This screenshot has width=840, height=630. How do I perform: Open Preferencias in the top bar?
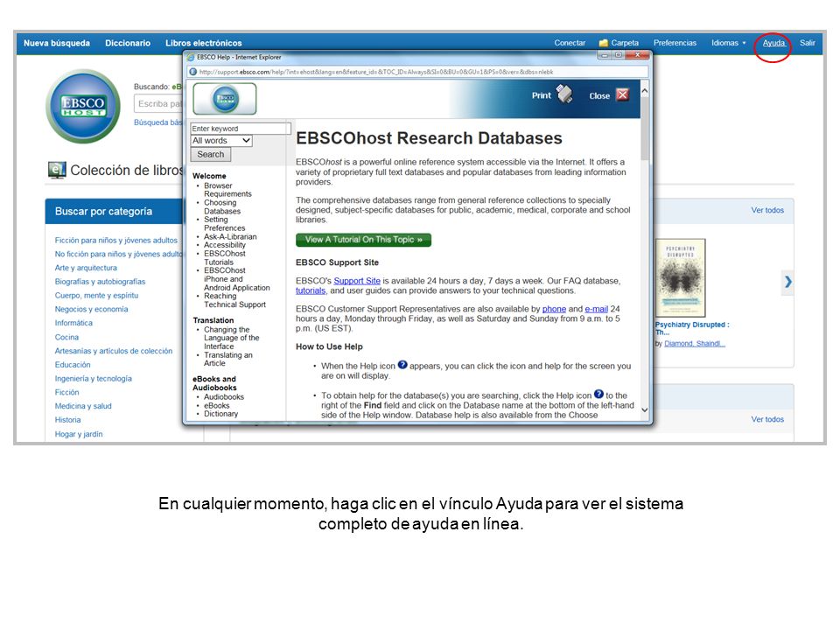tap(675, 43)
